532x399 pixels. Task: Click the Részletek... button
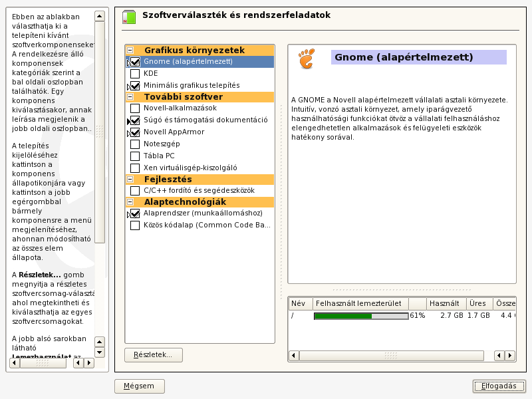pyautogui.click(x=154, y=355)
